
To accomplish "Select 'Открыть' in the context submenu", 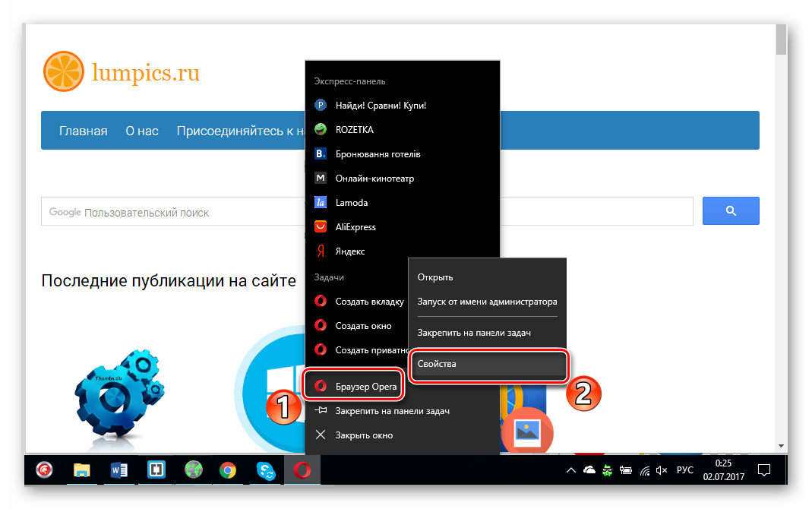I will pos(487,277).
